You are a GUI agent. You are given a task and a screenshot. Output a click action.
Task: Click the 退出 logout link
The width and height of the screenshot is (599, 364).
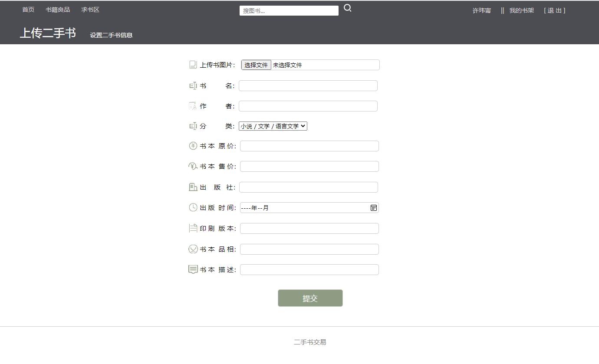click(x=554, y=10)
